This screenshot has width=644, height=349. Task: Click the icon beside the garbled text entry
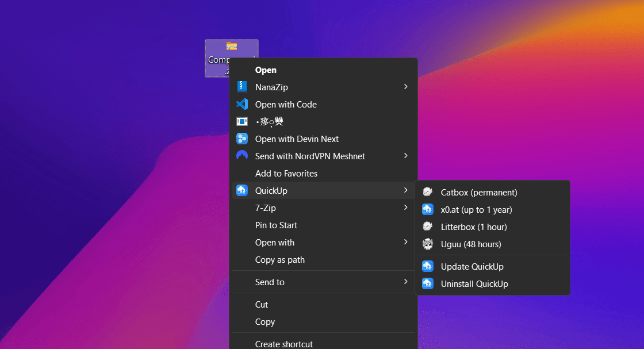pos(242,121)
